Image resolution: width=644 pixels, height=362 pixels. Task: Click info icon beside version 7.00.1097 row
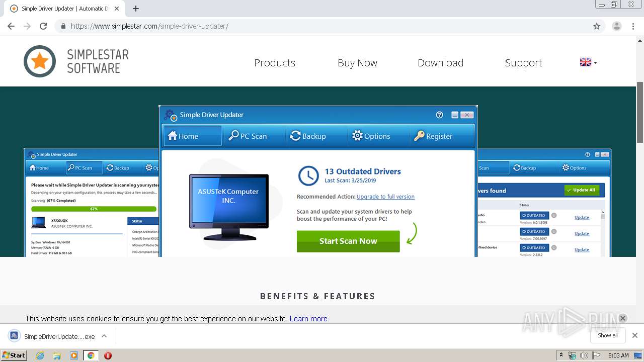(x=554, y=231)
